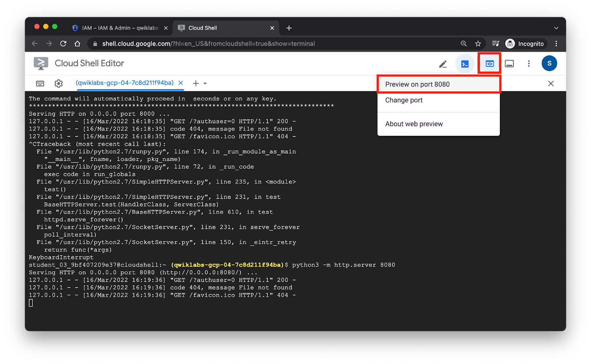
Task: Click the session window layout icon
Action: [509, 64]
